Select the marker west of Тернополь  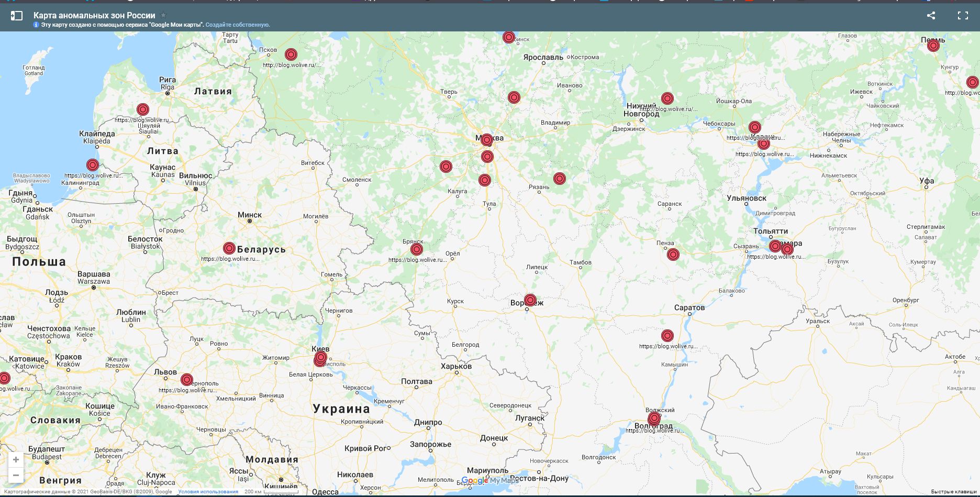click(x=187, y=380)
